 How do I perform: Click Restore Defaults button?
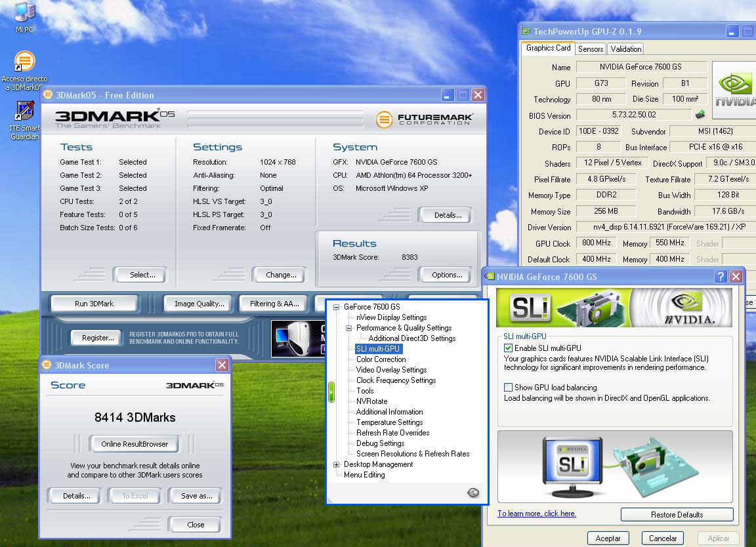tap(677, 515)
